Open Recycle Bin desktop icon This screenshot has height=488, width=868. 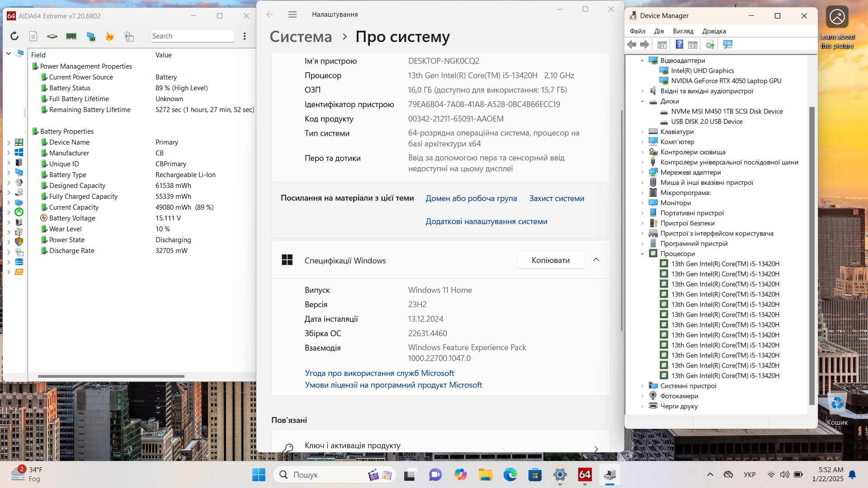pyautogui.click(x=837, y=409)
